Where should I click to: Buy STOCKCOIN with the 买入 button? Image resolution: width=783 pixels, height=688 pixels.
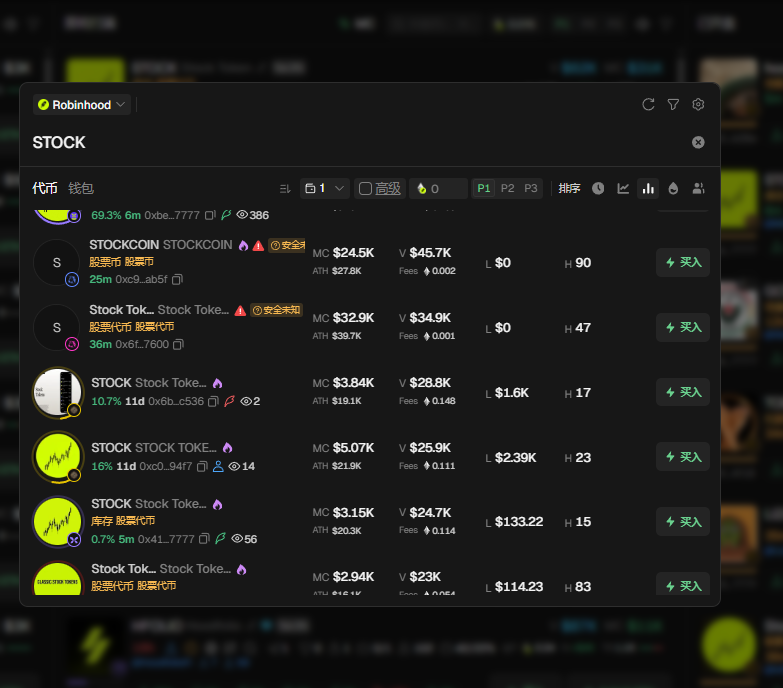(683, 262)
